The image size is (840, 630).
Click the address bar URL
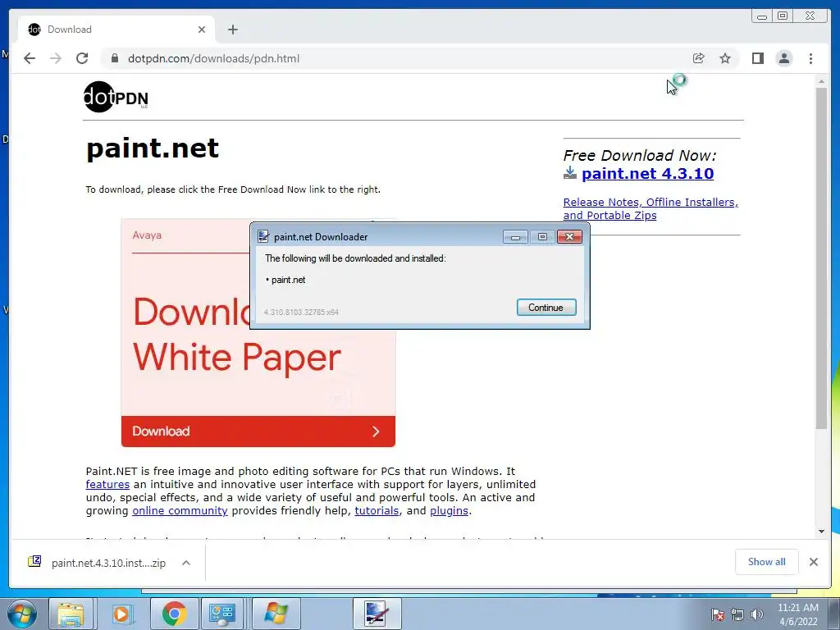213,58
